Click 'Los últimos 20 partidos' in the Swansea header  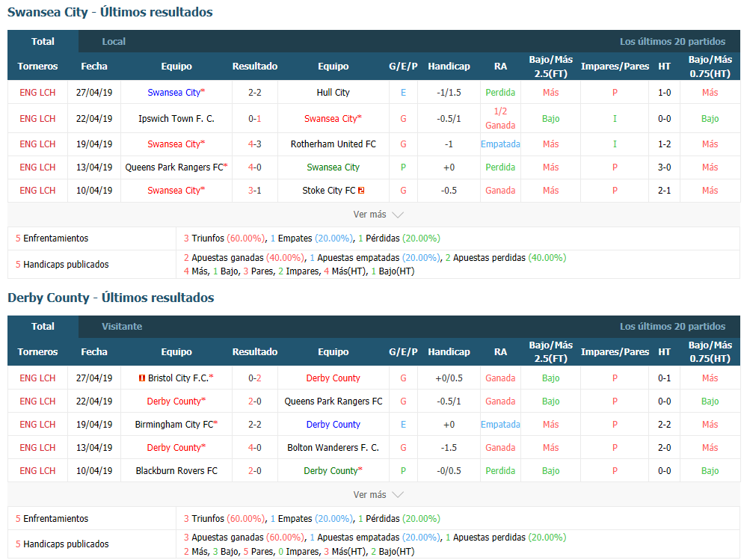(x=672, y=41)
